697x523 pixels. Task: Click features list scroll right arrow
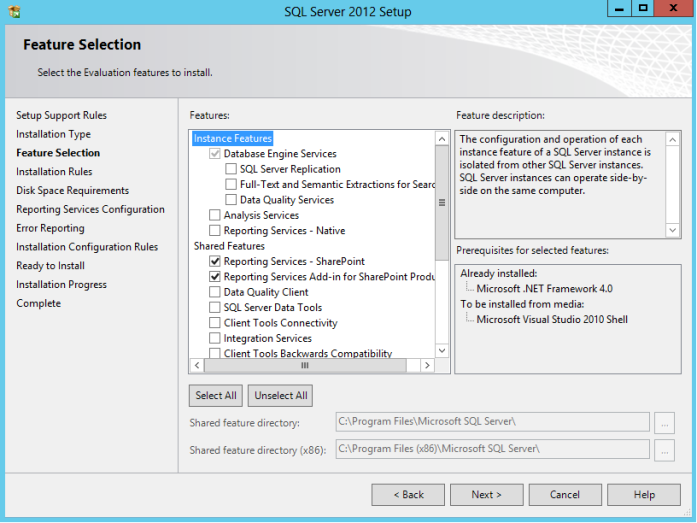click(x=427, y=365)
